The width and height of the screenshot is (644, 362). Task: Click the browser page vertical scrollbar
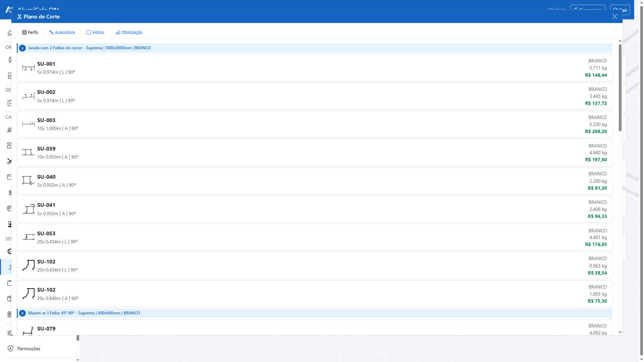[641, 181]
